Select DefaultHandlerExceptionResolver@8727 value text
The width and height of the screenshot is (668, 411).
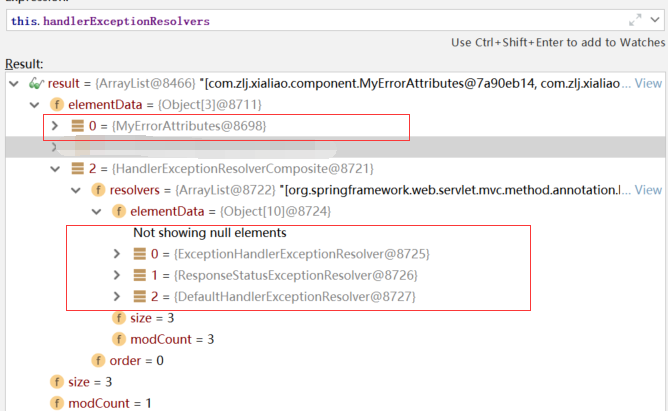(295, 297)
